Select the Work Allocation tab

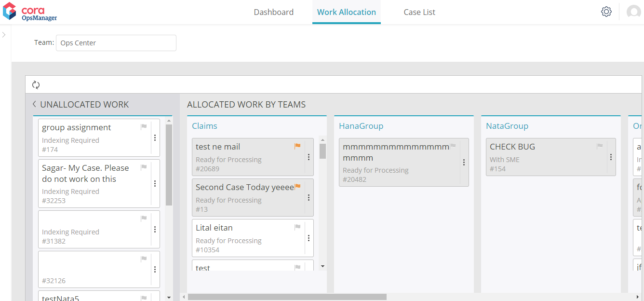(347, 12)
